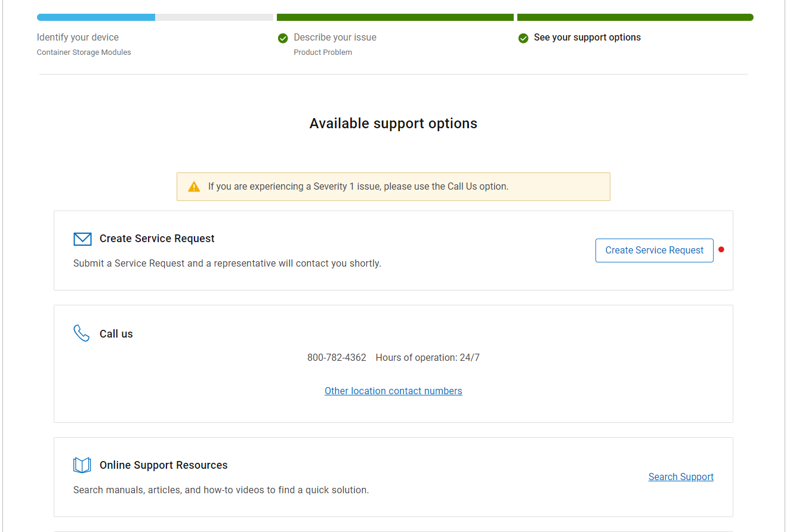The height and width of the screenshot is (532, 787).
Task: Select the green checkmark next to See your support options
Action: (x=523, y=38)
